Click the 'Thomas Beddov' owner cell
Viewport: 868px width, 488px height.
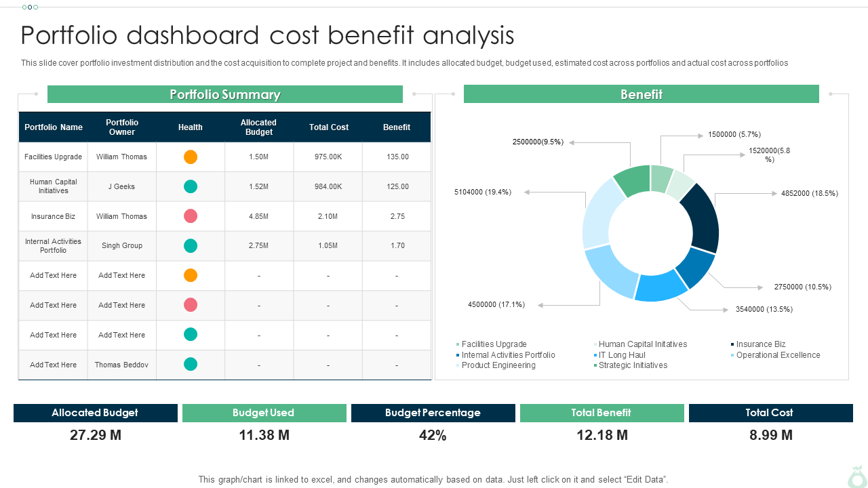click(122, 365)
